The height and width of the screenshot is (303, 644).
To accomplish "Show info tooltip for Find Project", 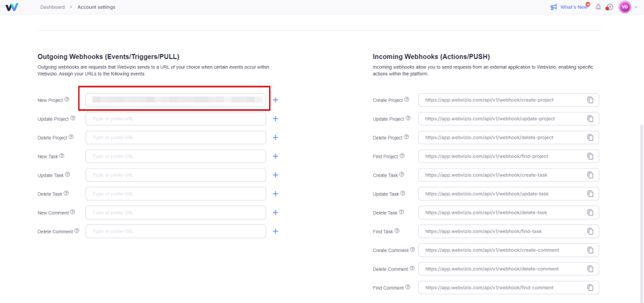I will coord(402,156).
